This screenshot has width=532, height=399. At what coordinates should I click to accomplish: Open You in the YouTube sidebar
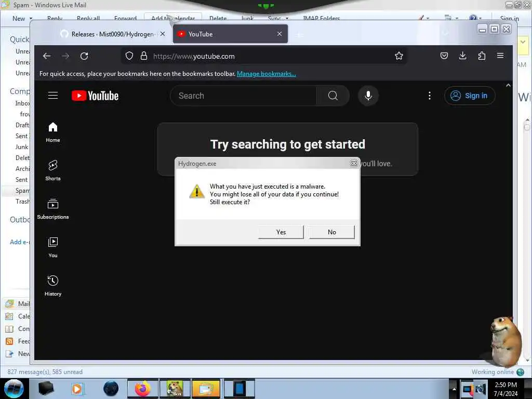[53, 247]
